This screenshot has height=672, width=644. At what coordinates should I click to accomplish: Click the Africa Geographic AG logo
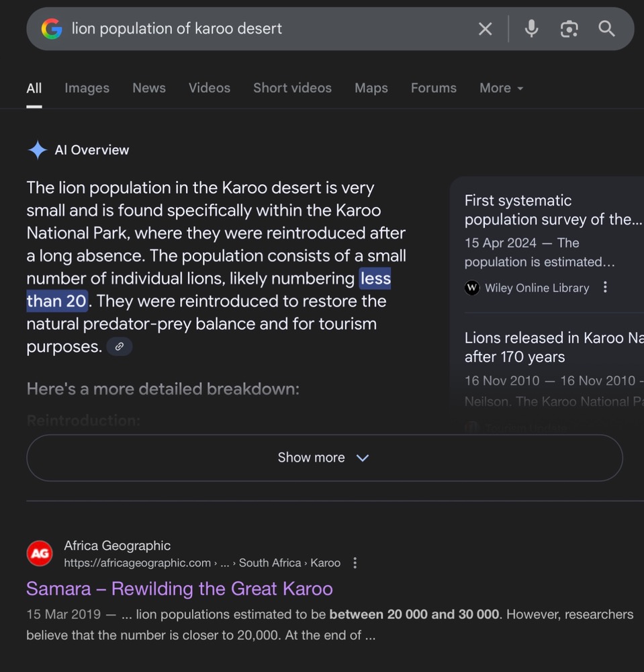(40, 553)
